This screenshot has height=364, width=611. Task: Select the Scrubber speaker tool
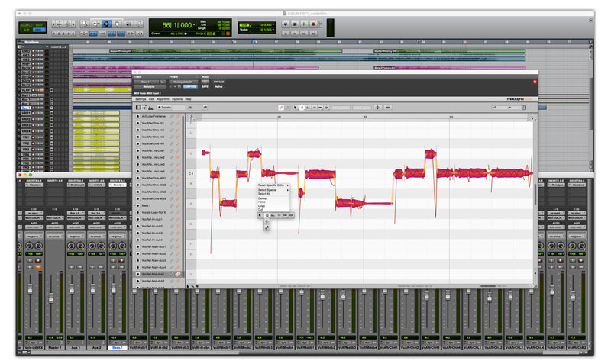[x=128, y=24]
